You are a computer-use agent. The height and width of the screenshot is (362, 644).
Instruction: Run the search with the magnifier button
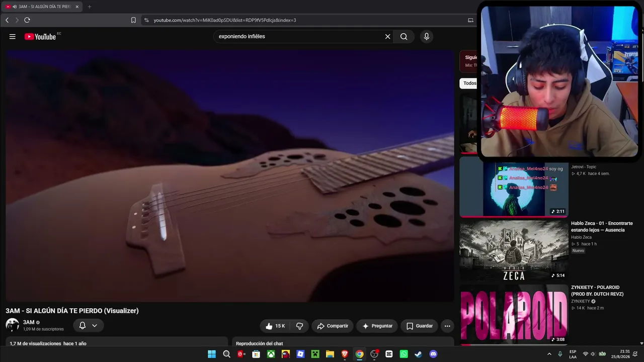pyautogui.click(x=404, y=36)
